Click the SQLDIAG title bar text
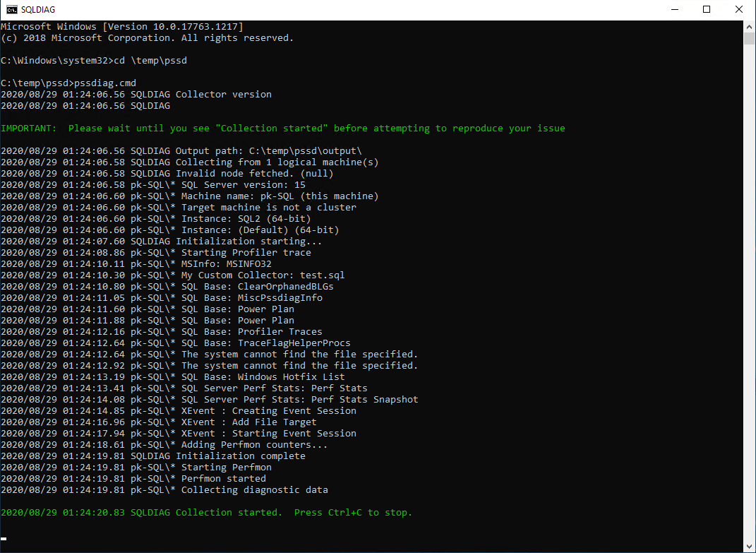Screen dimensions: 756x553 point(38,10)
